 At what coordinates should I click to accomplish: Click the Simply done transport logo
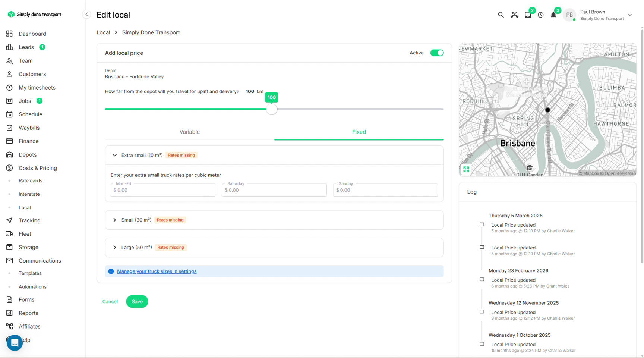[34, 15]
